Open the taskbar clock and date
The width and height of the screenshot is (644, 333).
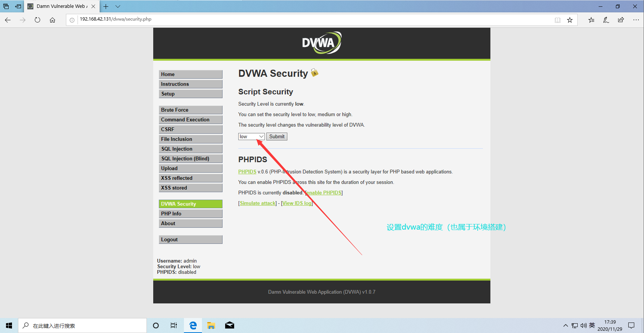(x=610, y=326)
